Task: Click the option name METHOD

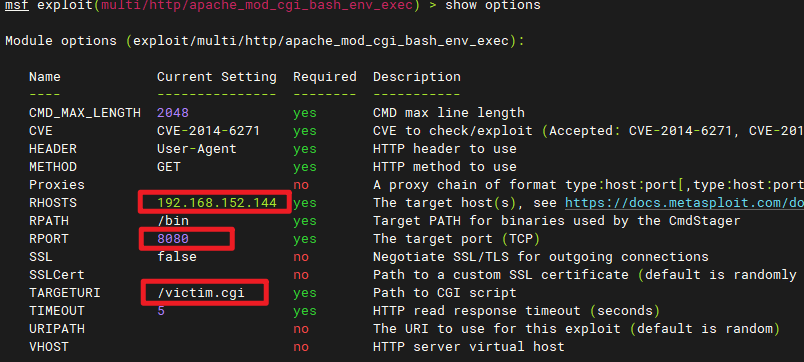Action: pos(53,167)
